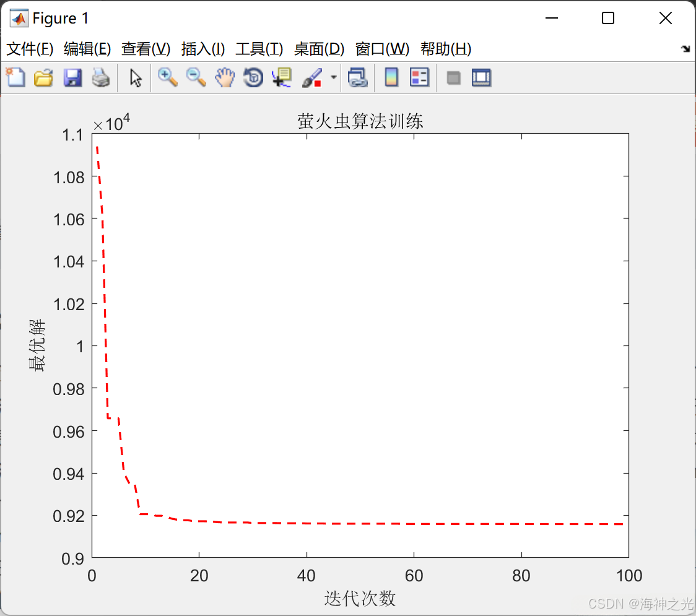696x616 pixels.
Task: Click y-axis tick label 1.08
Action: click(69, 178)
